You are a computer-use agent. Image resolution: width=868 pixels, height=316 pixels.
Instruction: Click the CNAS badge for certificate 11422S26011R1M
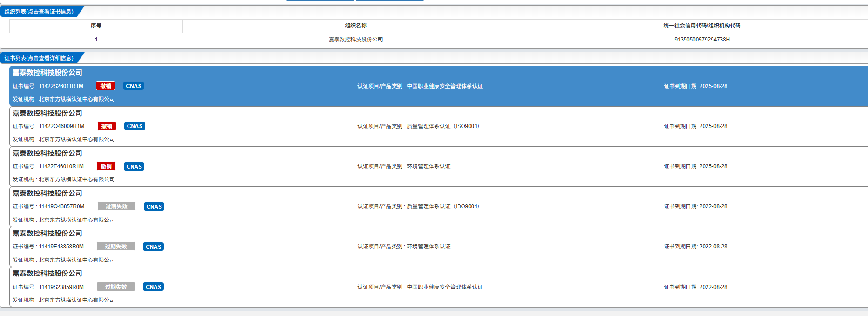(134, 86)
